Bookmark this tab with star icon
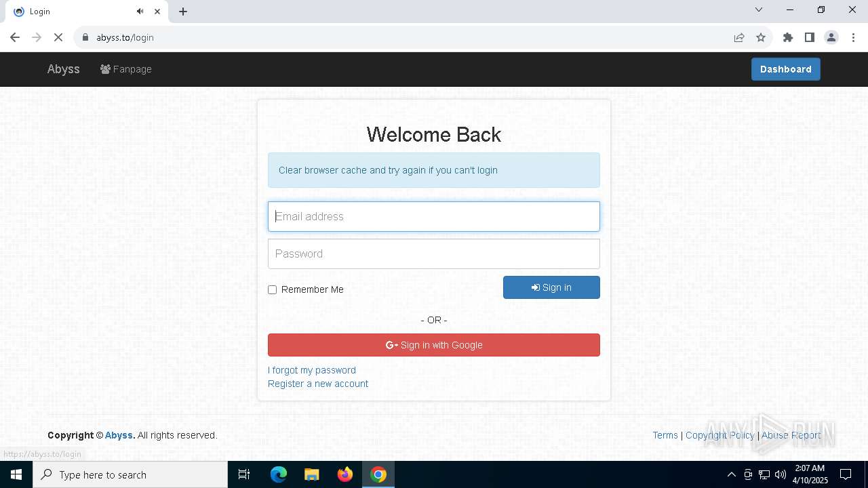Screen dimensions: 868x488 (761, 37)
